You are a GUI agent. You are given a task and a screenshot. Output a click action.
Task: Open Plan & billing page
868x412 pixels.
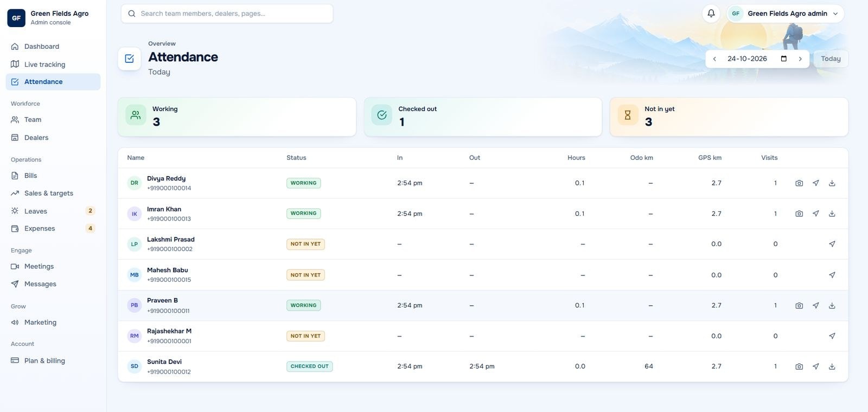pos(53,360)
